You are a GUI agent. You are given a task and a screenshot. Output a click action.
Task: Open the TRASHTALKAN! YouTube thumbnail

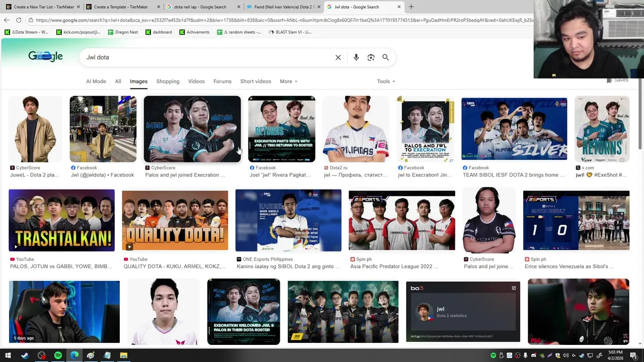click(x=61, y=220)
